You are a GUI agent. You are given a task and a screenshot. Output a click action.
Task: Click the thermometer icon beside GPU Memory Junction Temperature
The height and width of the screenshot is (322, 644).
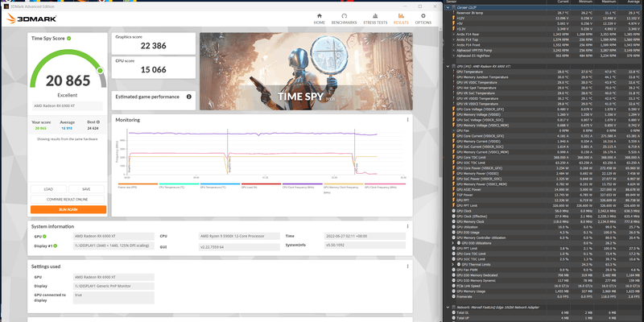[453, 76]
